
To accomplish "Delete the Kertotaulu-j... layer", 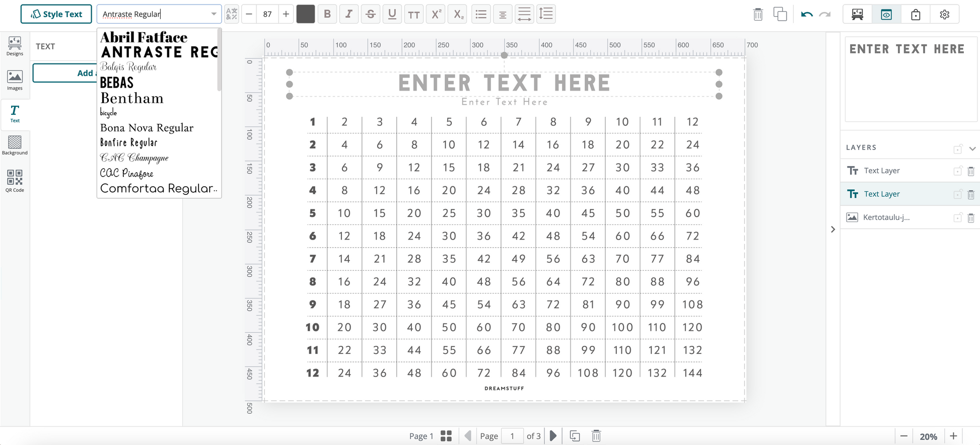I will tap(971, 218).
